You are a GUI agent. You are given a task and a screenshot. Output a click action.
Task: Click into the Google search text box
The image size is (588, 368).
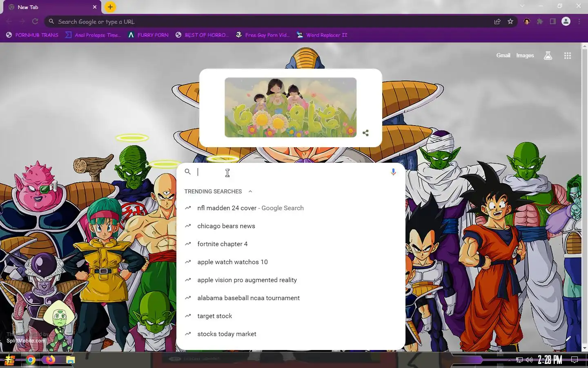(292, 172)
